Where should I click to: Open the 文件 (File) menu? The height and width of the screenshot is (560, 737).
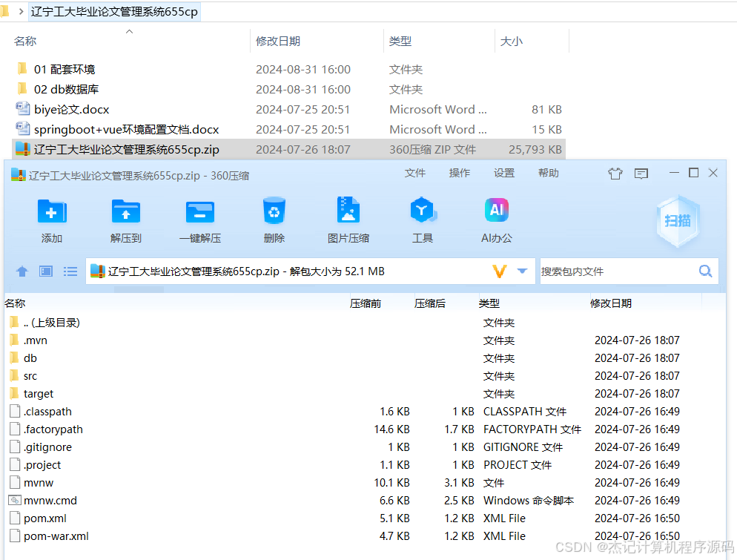415,172
